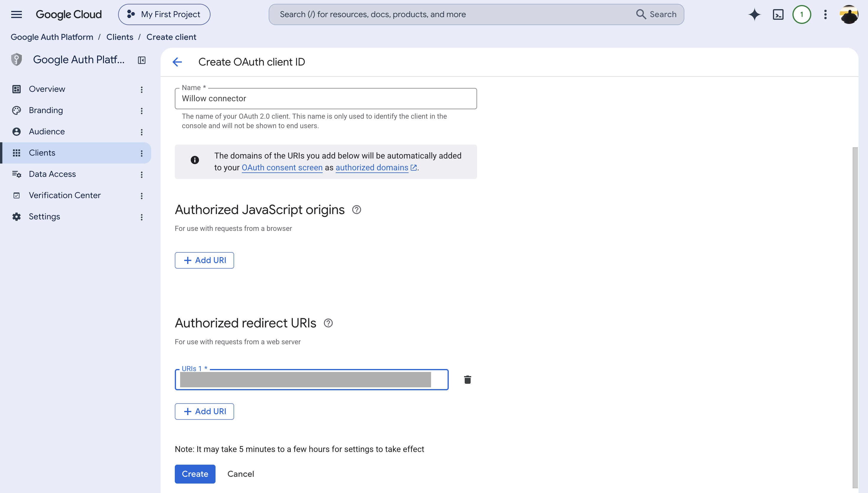Click the Create client breadcrumb
The width and height of the screenshot is (868, 493).
pos(171,37)
